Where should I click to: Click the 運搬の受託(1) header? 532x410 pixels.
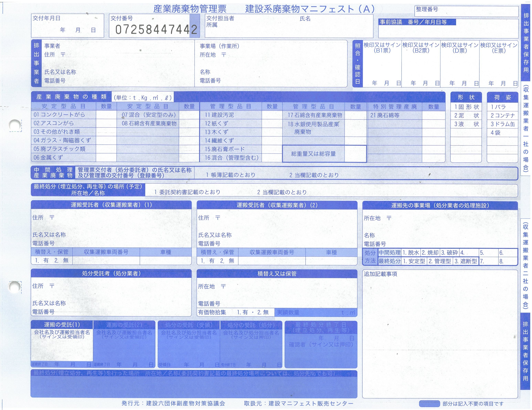pos(62,325)
